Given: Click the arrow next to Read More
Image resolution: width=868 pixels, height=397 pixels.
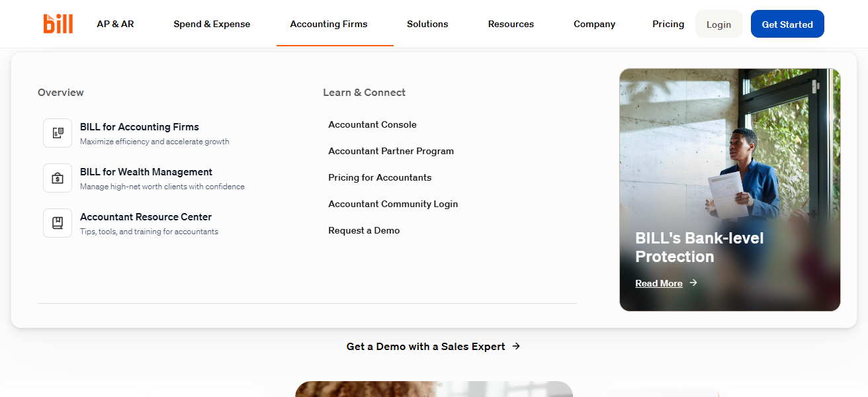Looking at the screenshot, I should tap(693, 283).
